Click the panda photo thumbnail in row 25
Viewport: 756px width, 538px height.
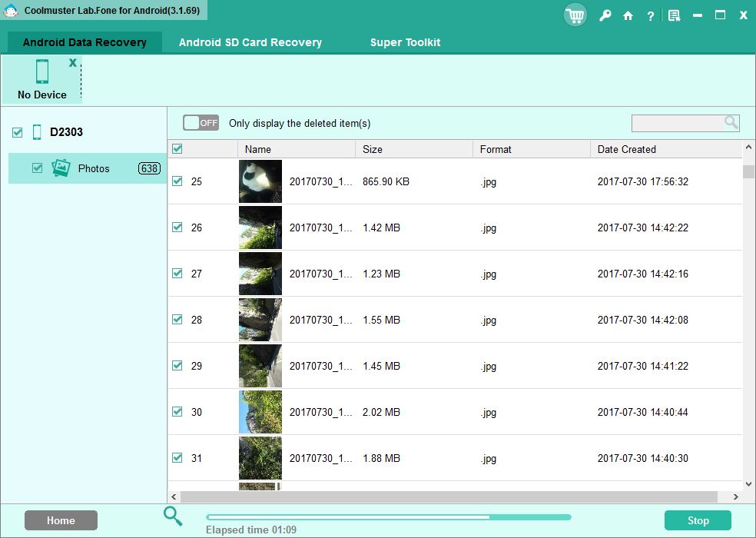[260, 181]
